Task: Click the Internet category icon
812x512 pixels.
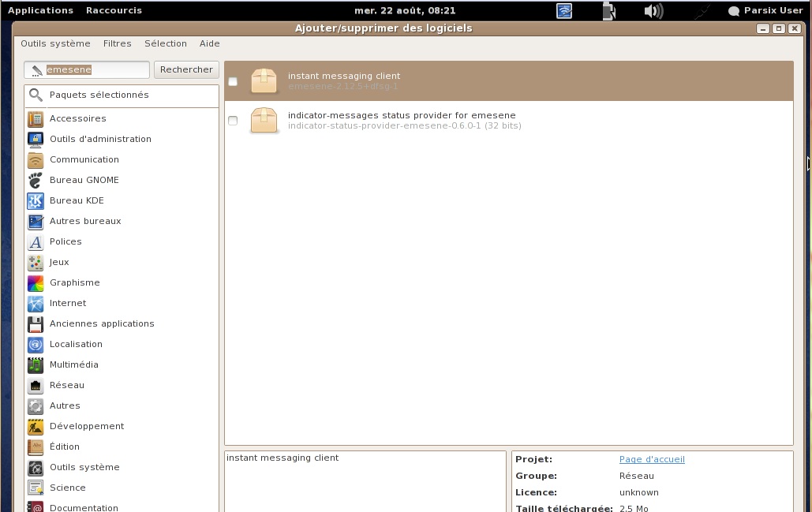Action: coord(36,304)
